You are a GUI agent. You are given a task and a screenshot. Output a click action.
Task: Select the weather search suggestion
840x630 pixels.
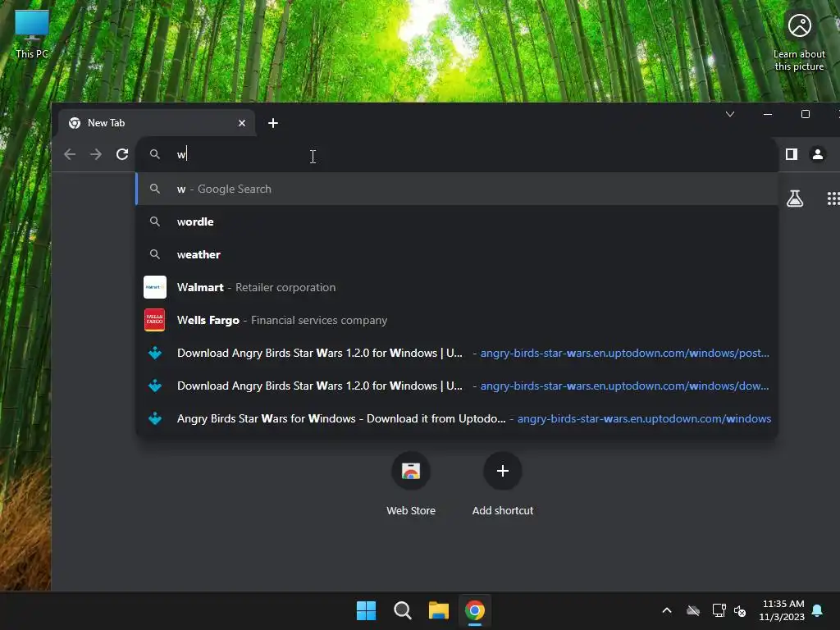click(x=457, y=254)
